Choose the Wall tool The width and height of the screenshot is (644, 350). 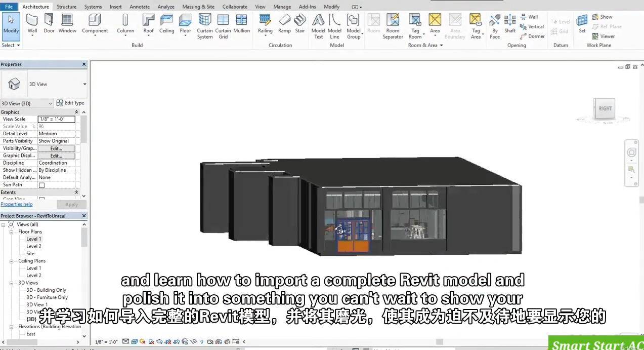[32, 24]
